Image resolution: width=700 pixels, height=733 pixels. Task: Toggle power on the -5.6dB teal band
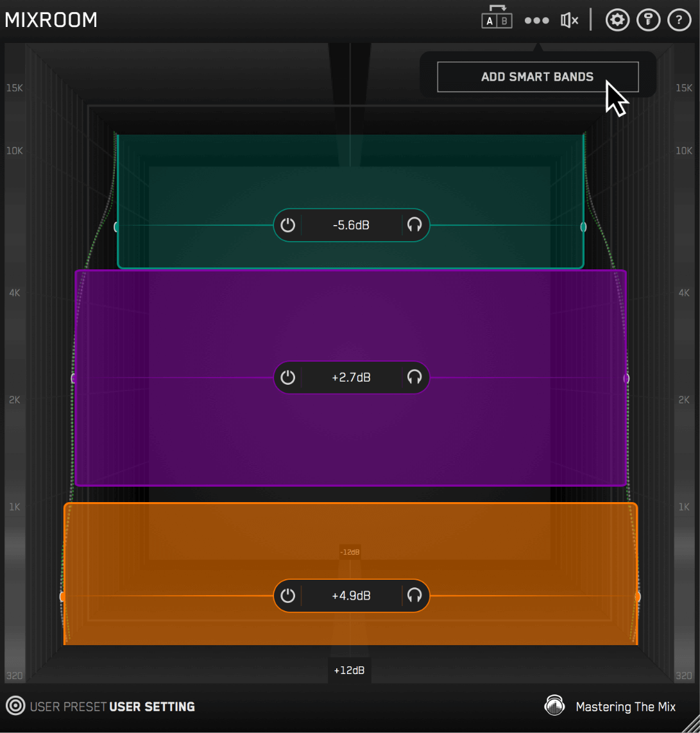pyautogui.click(x=288, y=225)
